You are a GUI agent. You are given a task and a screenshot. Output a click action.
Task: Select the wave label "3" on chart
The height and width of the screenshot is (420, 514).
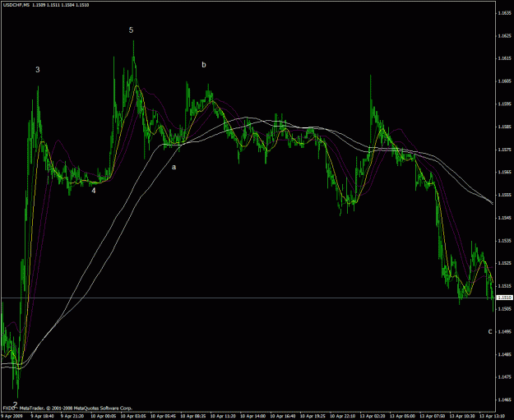(38, 70)
